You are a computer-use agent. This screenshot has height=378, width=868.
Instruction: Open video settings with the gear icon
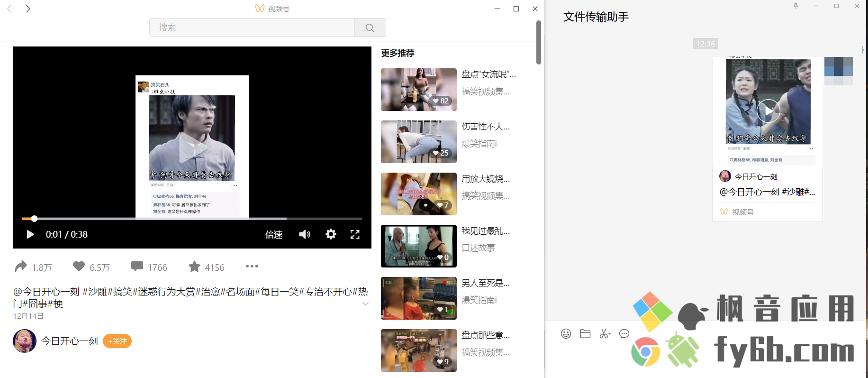click(x=331, y=234)
